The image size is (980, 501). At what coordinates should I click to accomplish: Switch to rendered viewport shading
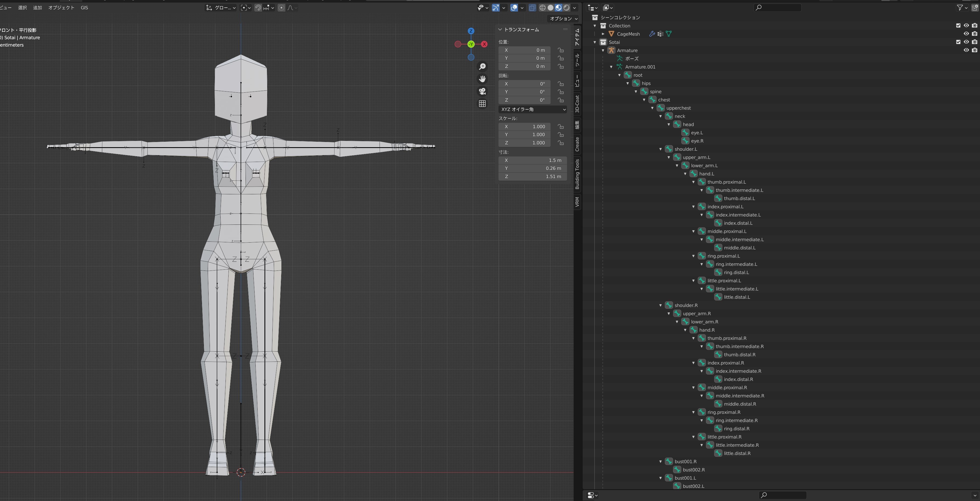(x=567, y=8)
